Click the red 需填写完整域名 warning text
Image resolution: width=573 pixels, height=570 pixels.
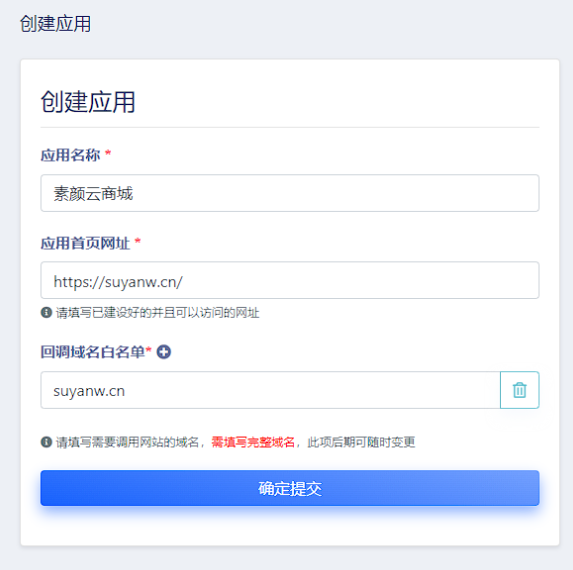(253, 442)
